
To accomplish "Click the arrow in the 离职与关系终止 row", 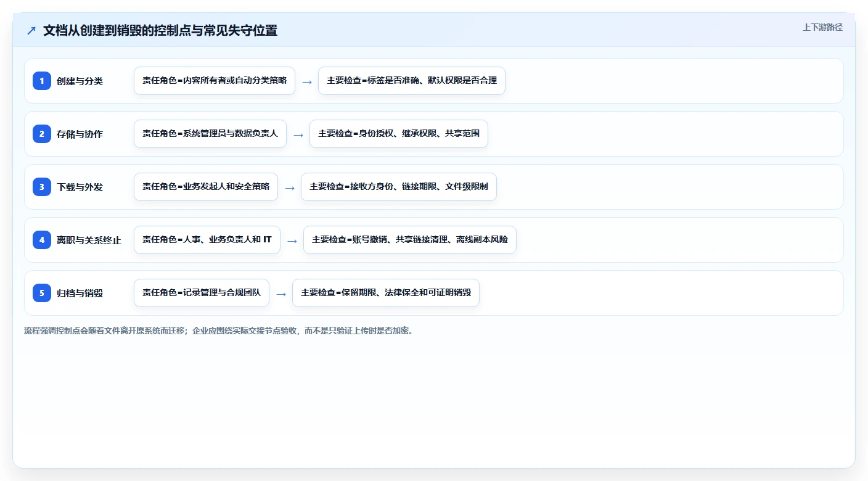I will point(292,240).
